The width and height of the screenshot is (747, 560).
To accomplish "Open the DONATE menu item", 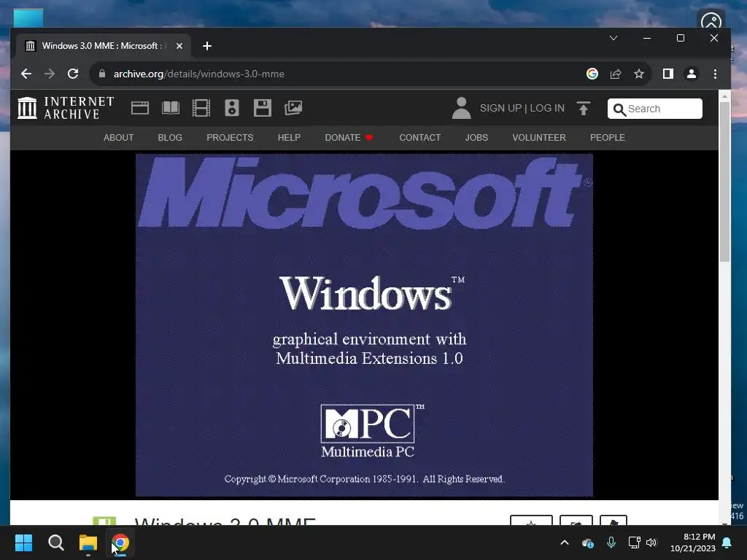I will (x=349, y=138).
